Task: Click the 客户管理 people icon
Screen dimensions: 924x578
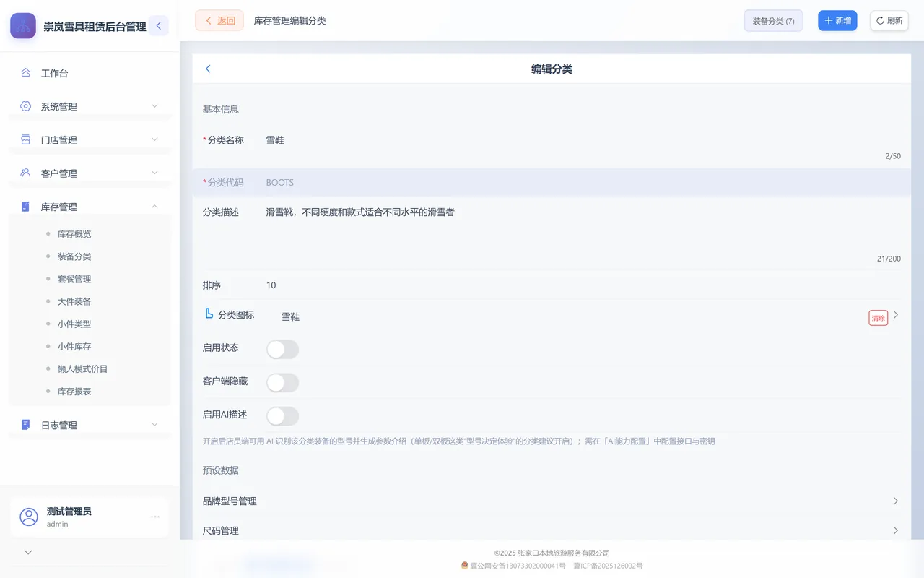Action: tap(25, 173)
